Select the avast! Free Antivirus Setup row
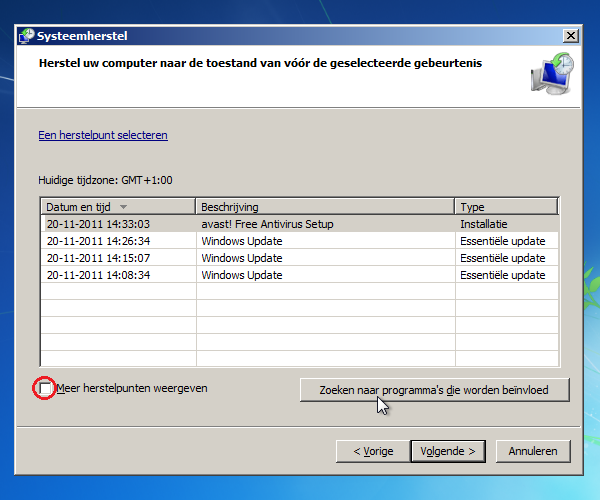Screen dimensions: 600x500 point(300,224)
